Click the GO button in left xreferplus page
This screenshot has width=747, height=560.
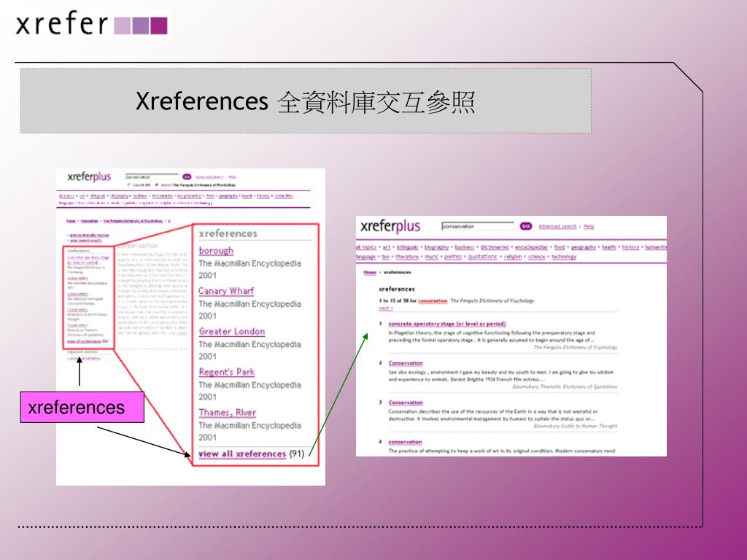(187, 176)
